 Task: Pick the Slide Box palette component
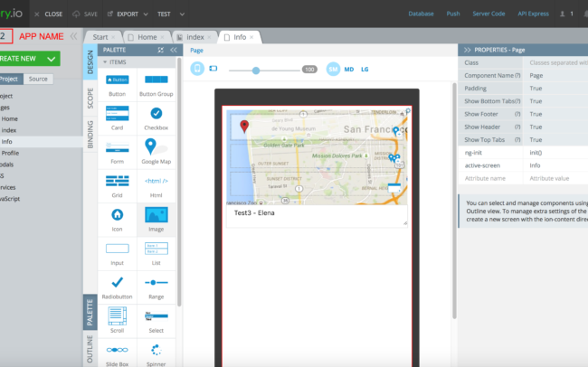[117, 354]
